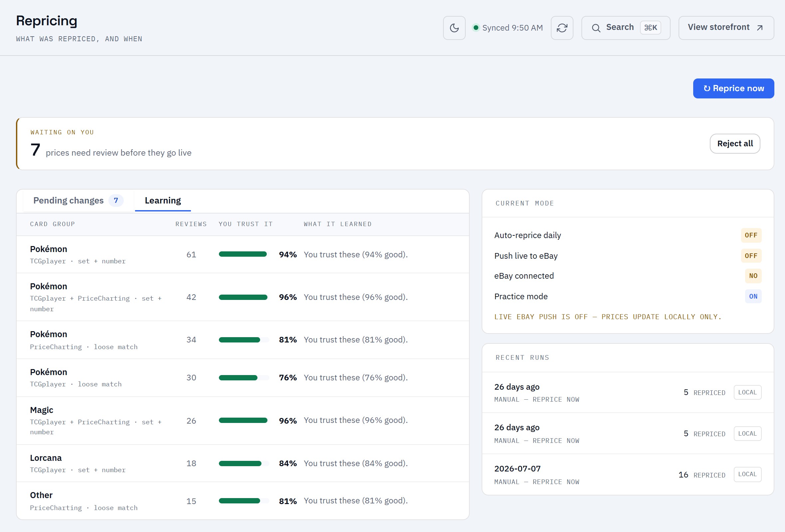The height and width of the screenshot is (532, 785).
Task: Toggle Auto-reprice daily OFF badge
Action: point(751,235)
